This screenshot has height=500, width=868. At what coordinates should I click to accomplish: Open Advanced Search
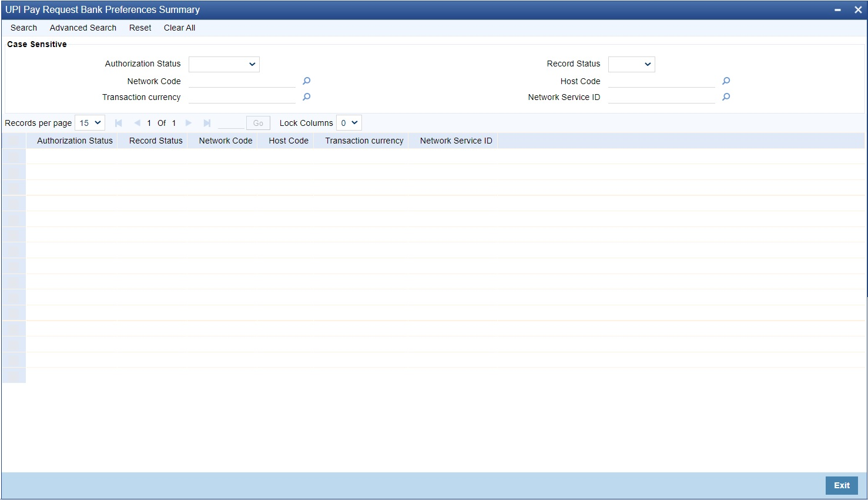point(83,28)
